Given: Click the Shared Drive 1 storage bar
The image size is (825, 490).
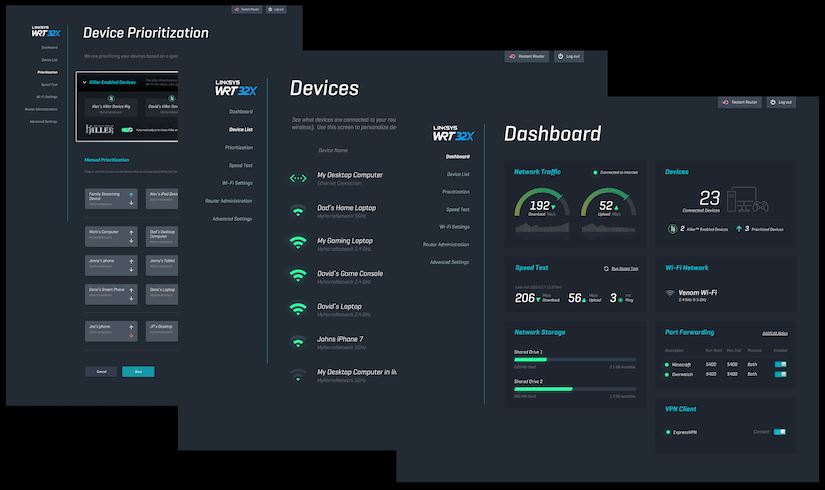Looking at the screenshot, I should [574, 359].
